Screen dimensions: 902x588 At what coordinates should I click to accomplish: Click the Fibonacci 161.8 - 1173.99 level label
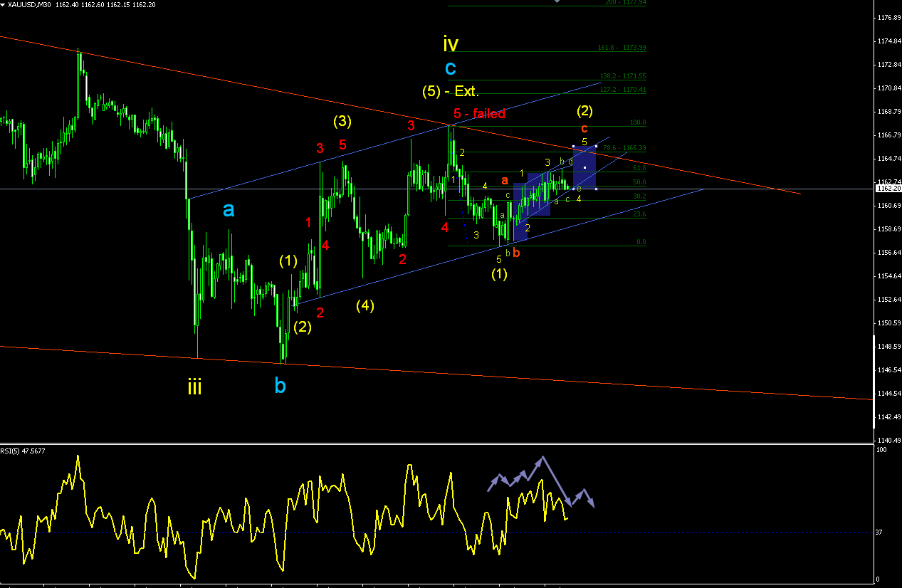coord(622,48)
